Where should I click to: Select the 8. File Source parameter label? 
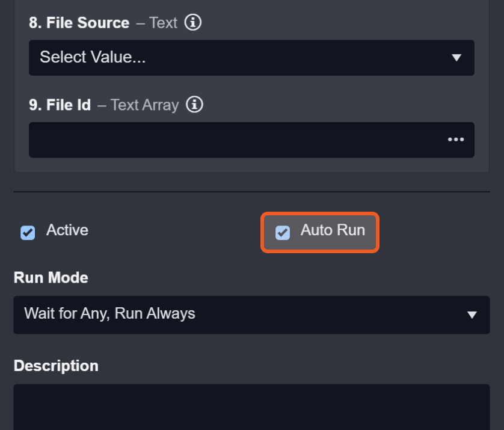[x=79, y=23]
